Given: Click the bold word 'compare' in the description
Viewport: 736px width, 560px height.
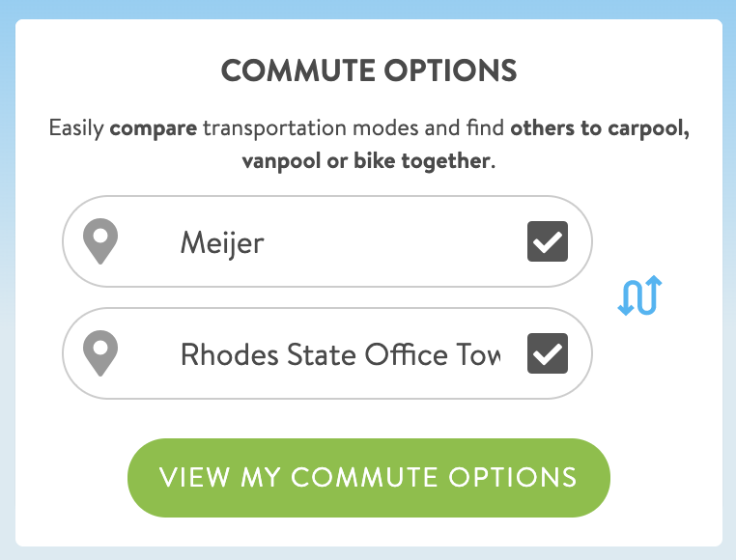Looking at the screenshot, I should tap(153, 128).
